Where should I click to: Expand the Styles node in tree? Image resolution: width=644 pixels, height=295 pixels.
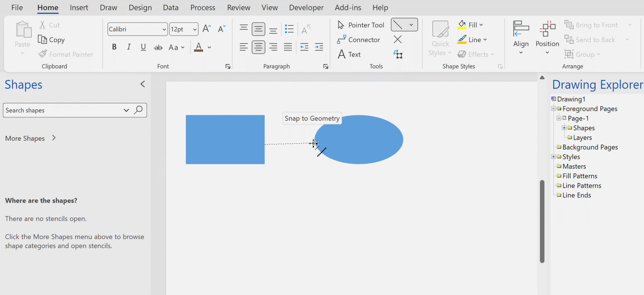click(x=553, y=157)
